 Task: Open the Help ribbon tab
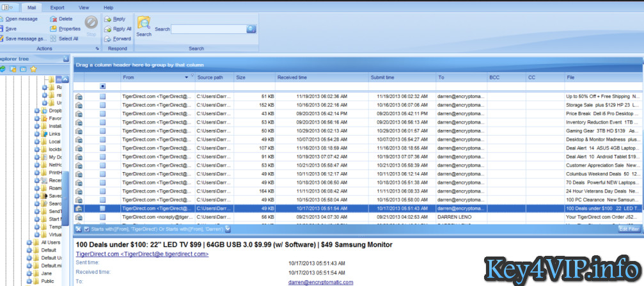109,8
